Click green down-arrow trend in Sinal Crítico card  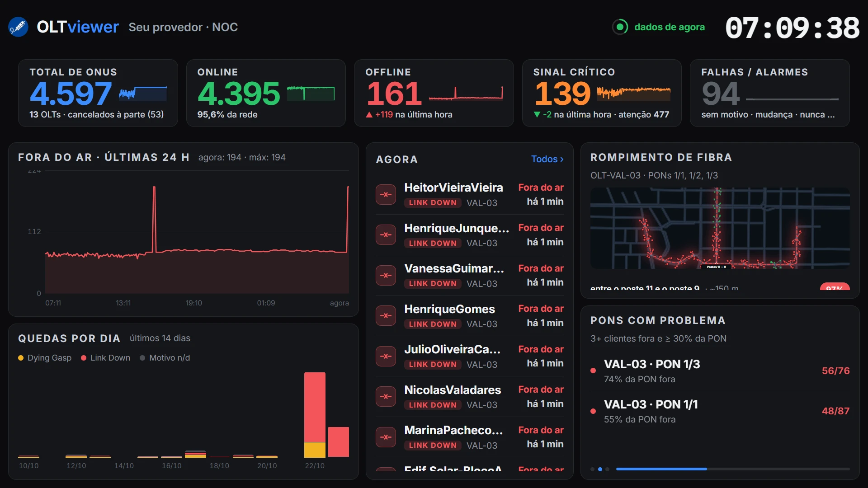(x=537, y=115)
